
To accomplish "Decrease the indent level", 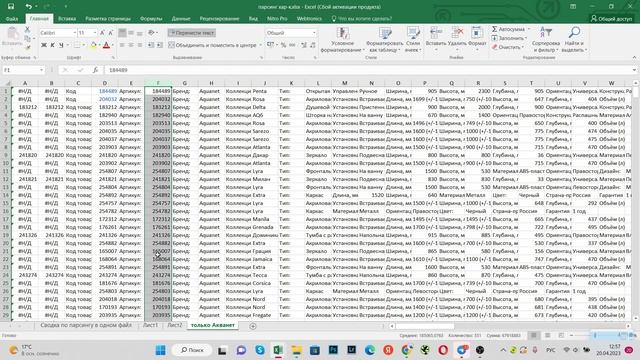I will (x=151, y=45).
